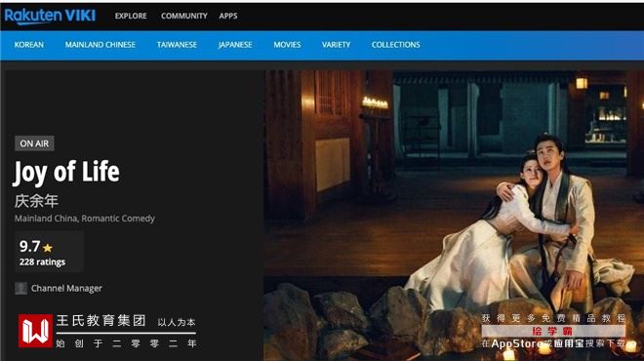Go to the Korean category
644x361 pixels.
(x=28, y=45)
